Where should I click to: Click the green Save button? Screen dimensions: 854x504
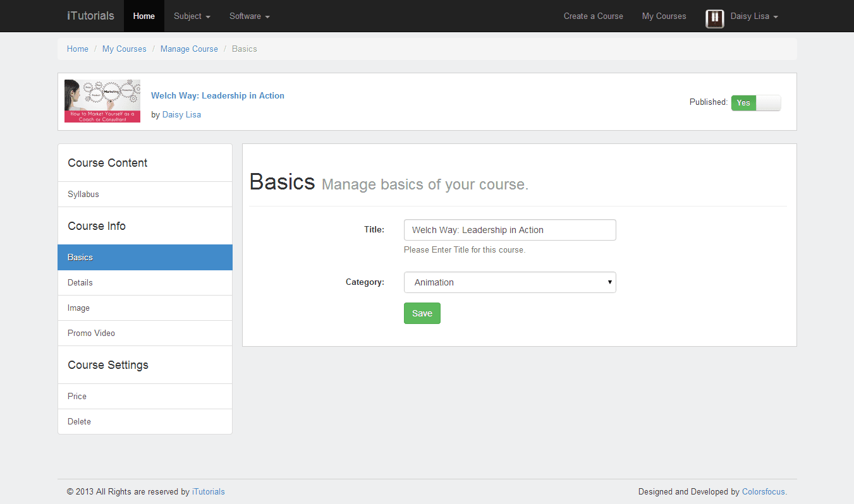[422, 313]
